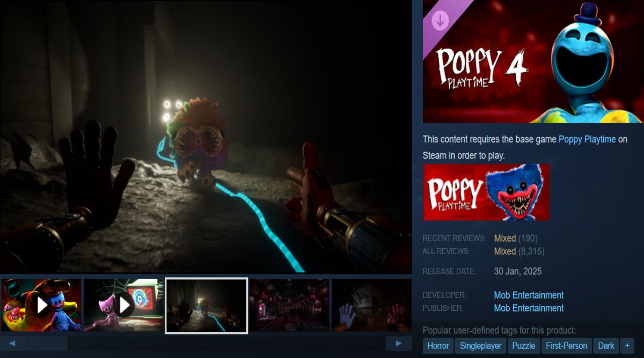Select the Singleplayer tag
644x358 pixels.
(x=480, y=346)
